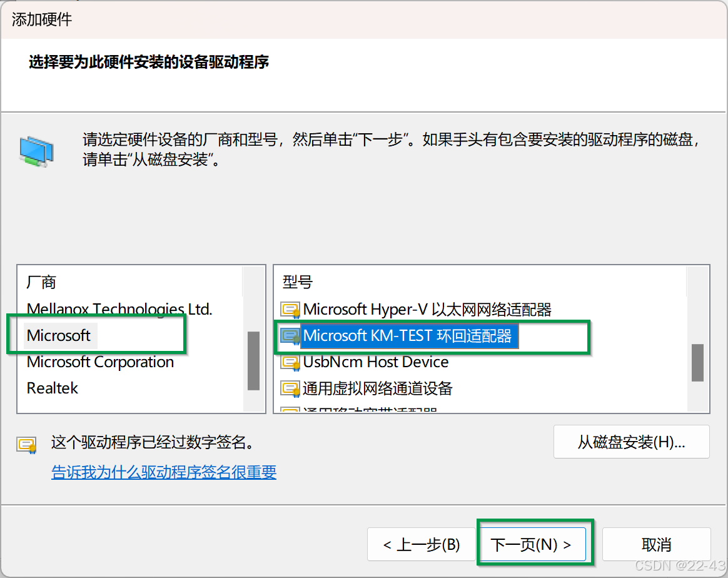Choose Microsoft Corporation manufacturer
The width and height of the screenshot is (728, 578).
click(x=100, y=362)
